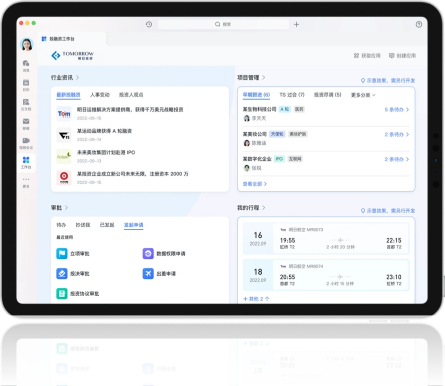This screenshot has height=386, width=445.
Task: Click the plus icon beside search bar
Action: tap(296, 24)
